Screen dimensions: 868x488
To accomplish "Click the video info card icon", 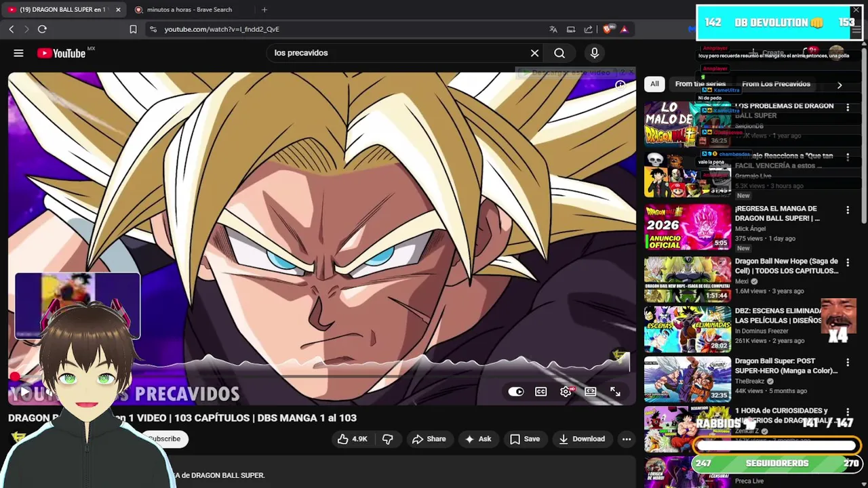I will 620,85.
